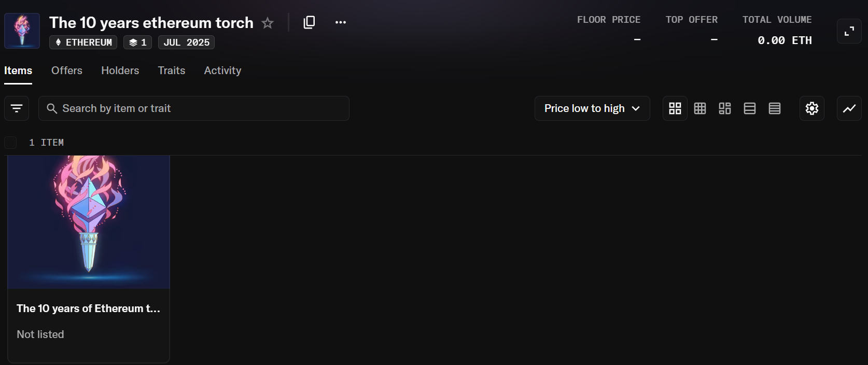Image resolution: width=868 pixels, height=365 pixels.
Task: Select the dense table view icon
Action: click(775, 108)
